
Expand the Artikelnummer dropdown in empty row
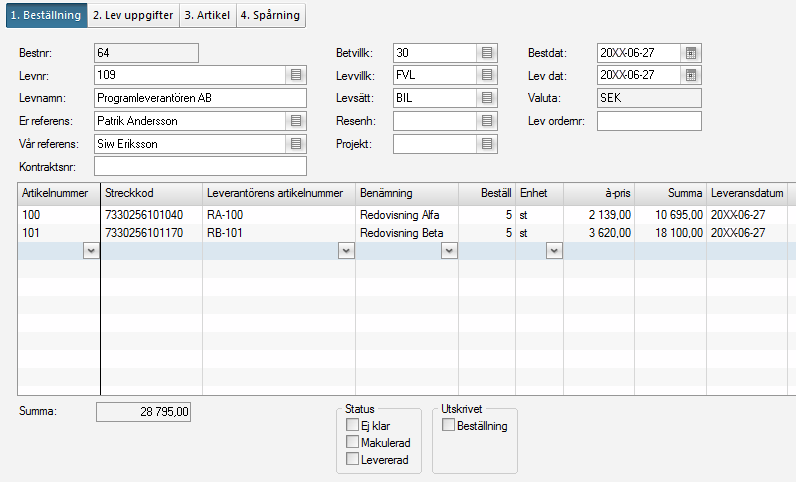91,252
